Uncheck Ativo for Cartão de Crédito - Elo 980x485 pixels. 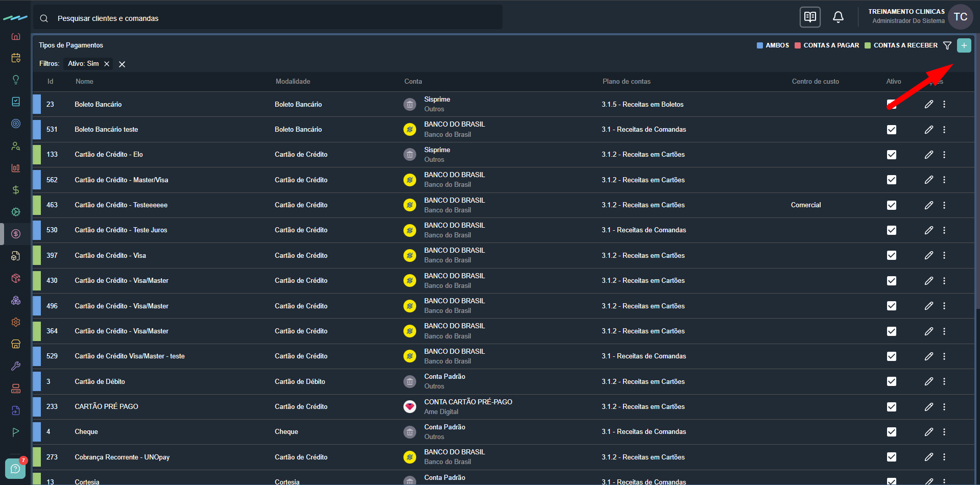892,155
